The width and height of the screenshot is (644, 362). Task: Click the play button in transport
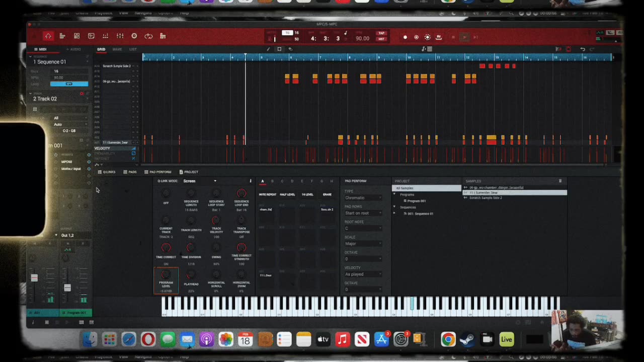coord(464,37)
